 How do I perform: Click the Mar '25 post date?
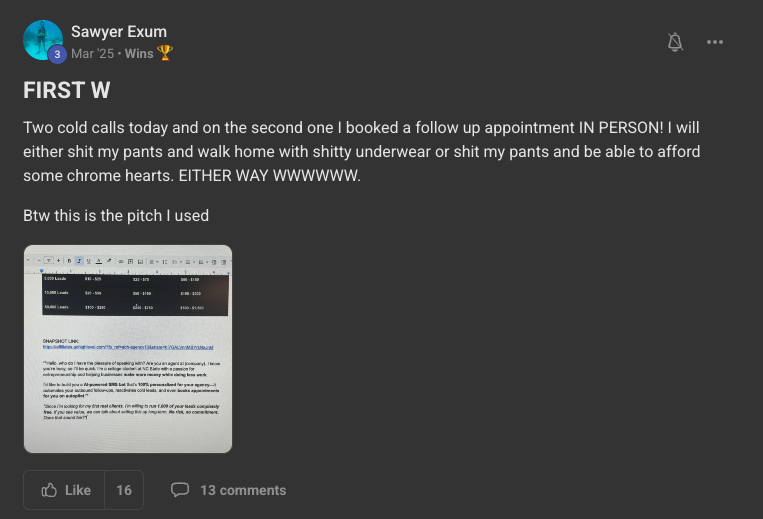coord(92,53)
